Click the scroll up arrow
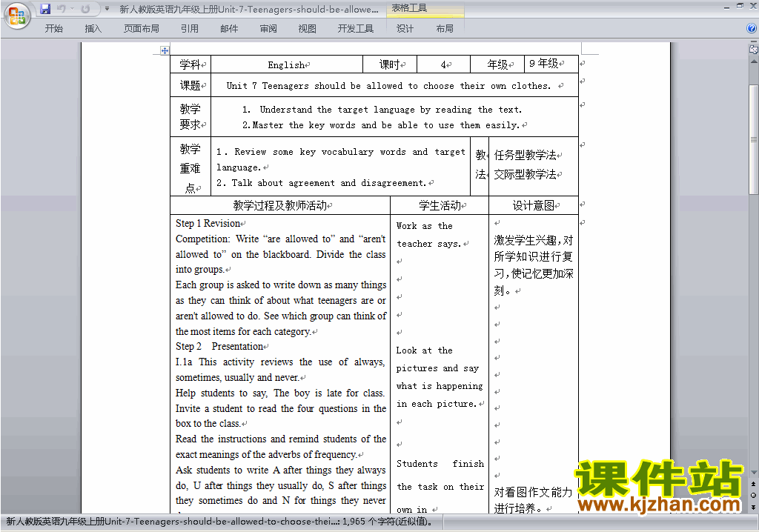The width and height of the screenshot is (759, 532). (x=753, y=62)
